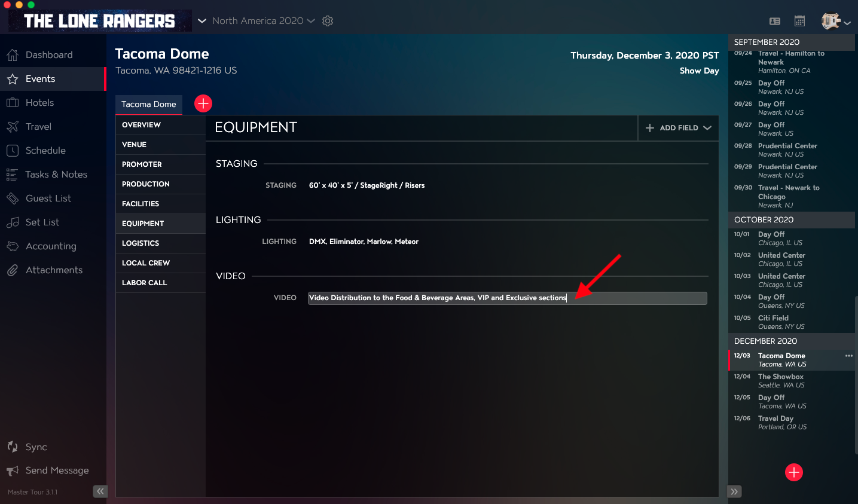Click September 2020 month header
858x504 pixels.
[792, 42]
